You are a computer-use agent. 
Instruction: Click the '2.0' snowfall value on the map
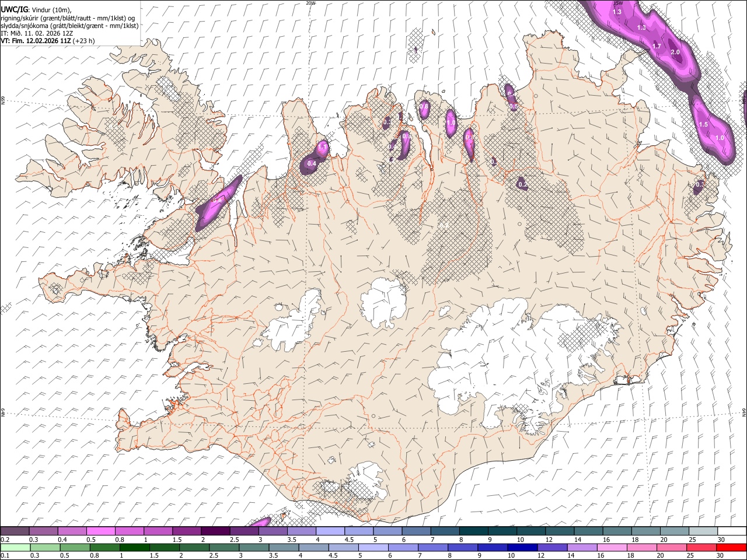(x=676, y=52)
